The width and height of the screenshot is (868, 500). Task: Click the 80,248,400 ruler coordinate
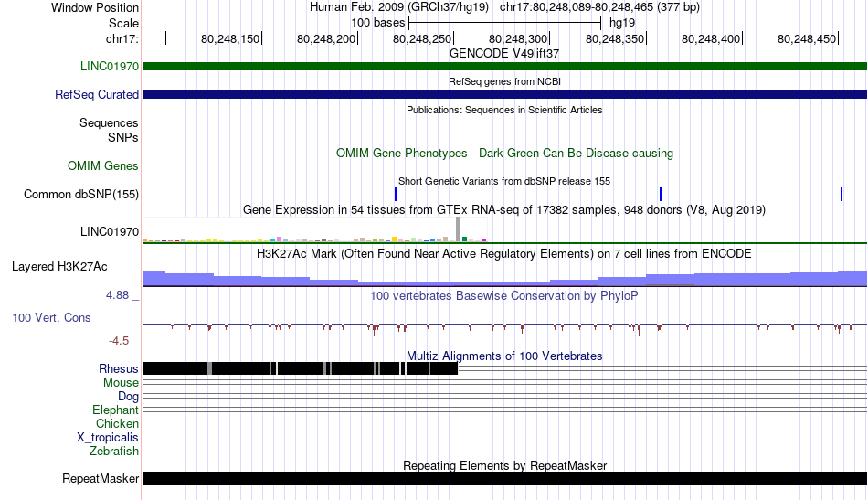click(x=710, y=38)
